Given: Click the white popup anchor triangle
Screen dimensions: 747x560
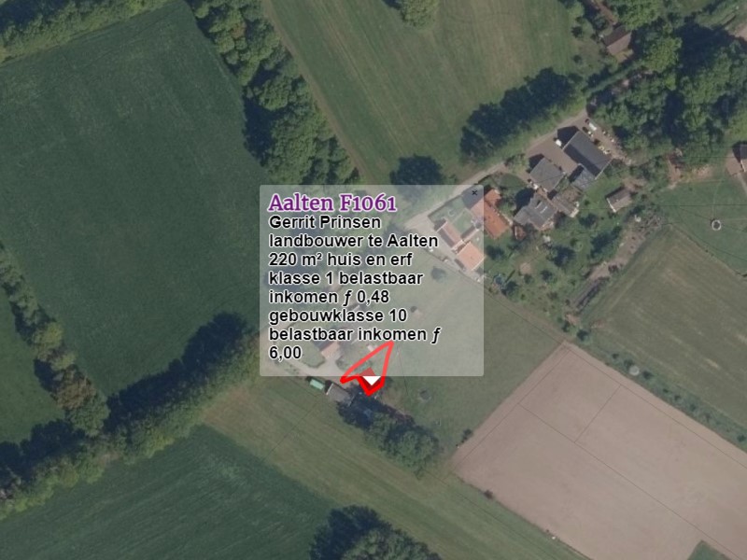Looking at the screenshot, I should tap(372, 380).
